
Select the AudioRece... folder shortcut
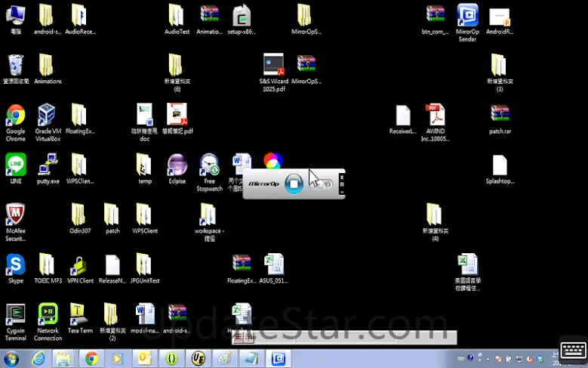pyautogui.click(x=80, y=19)
